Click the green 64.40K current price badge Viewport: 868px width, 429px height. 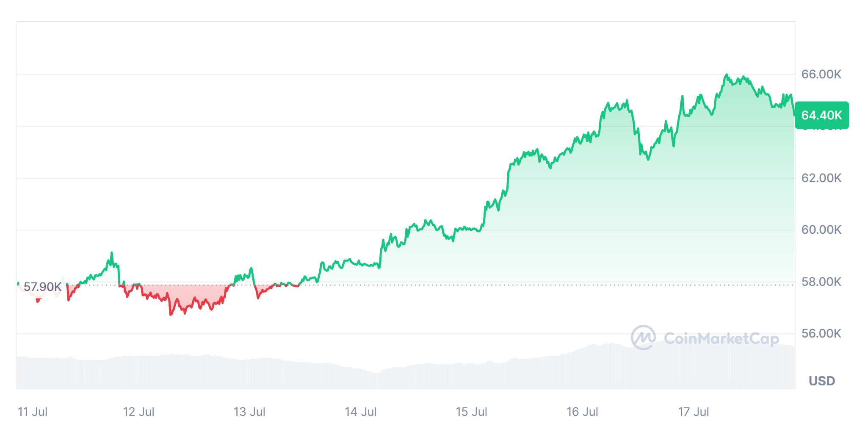821,115
